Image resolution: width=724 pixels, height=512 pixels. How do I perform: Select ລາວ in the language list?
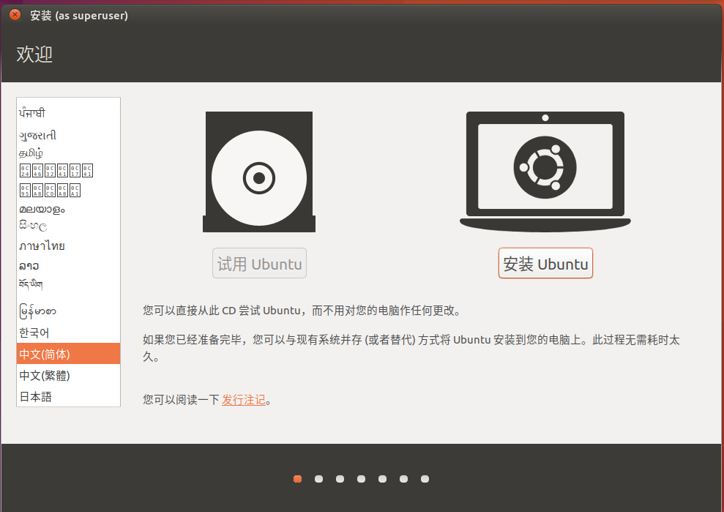coord(68,266)
